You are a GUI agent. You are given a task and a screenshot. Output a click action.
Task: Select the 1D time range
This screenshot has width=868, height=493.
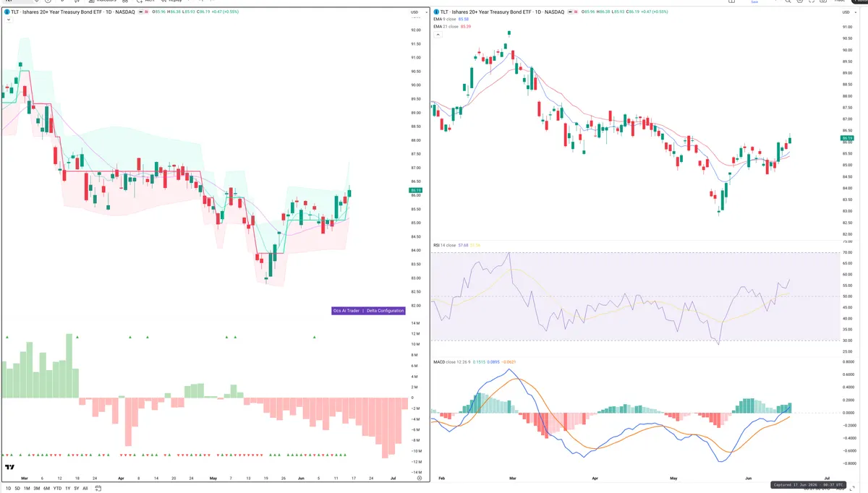pyautogui.click(x=8, y=488)
